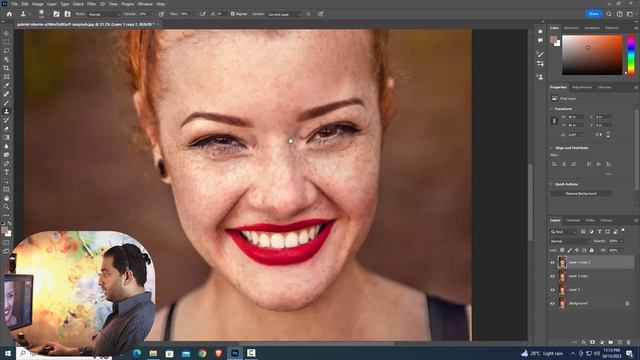Open the Filter menu
Image resolution: width=640 pixels, height=360 pixels.
tap(91, 4)
